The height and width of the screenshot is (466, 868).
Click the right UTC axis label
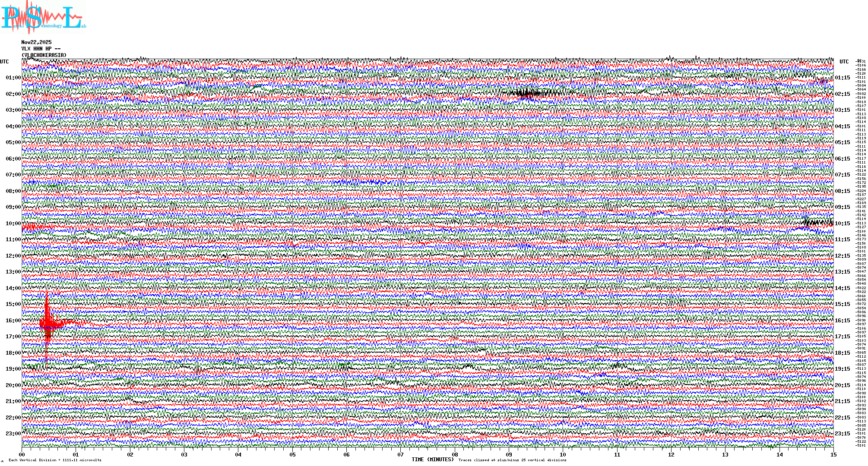click(x=844, y=62)
